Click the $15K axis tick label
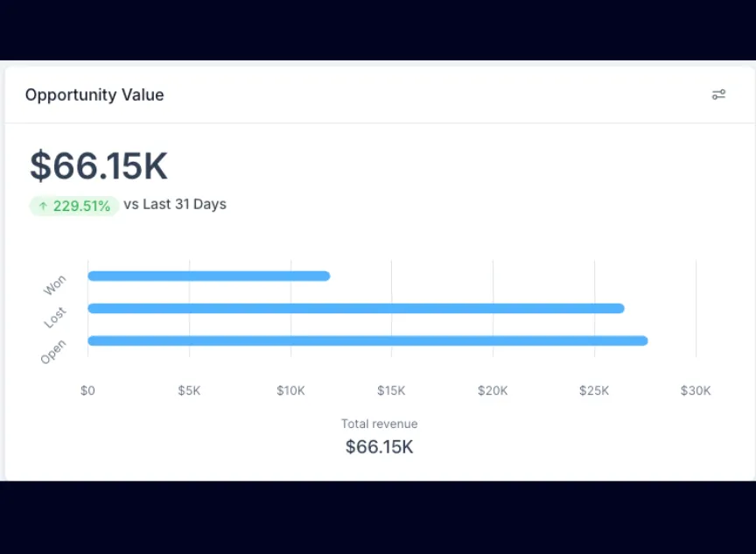This screenshot has width=756, height=554. click(391, 390)
